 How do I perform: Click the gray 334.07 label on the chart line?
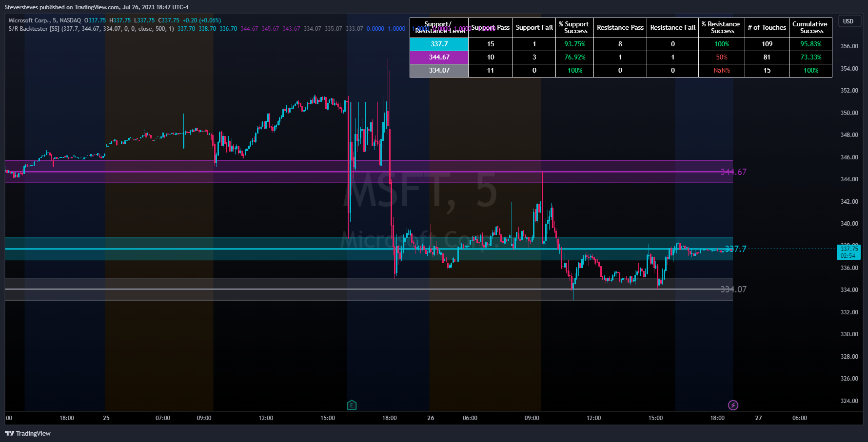click(x=733, y=289)
